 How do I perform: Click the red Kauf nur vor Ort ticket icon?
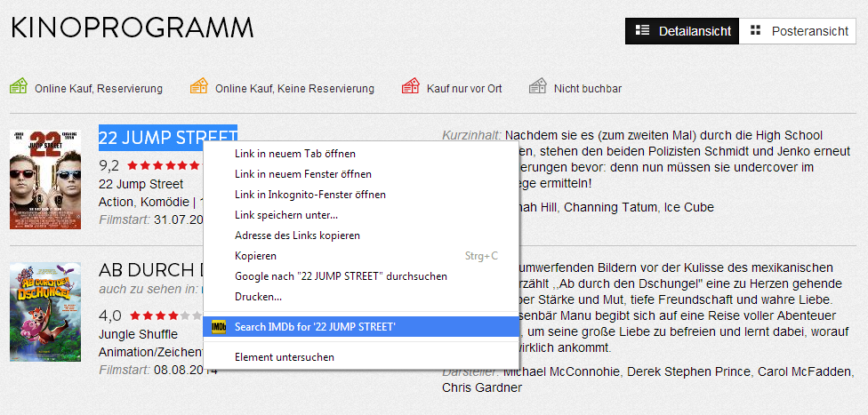tap(410, 86)
